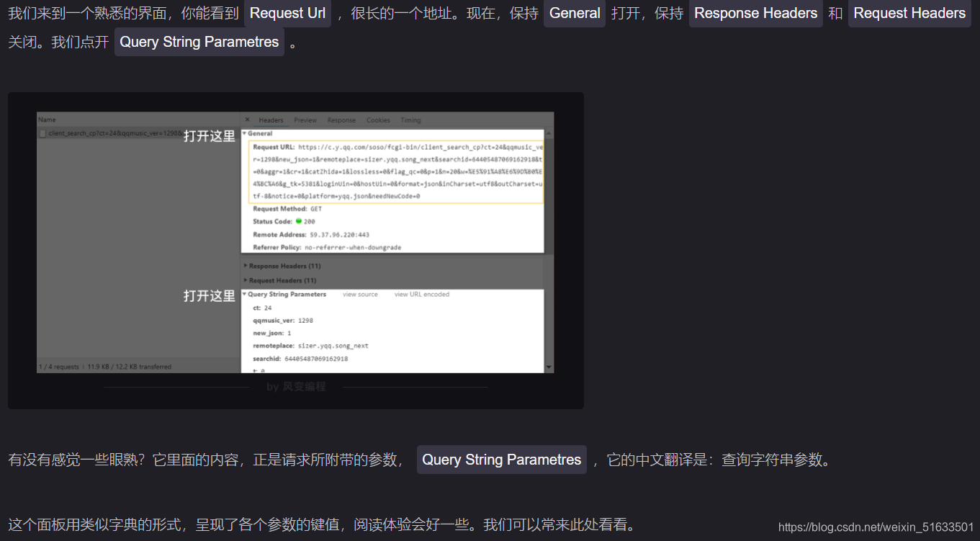Click the green status dot beside 200

click(299, 221)
